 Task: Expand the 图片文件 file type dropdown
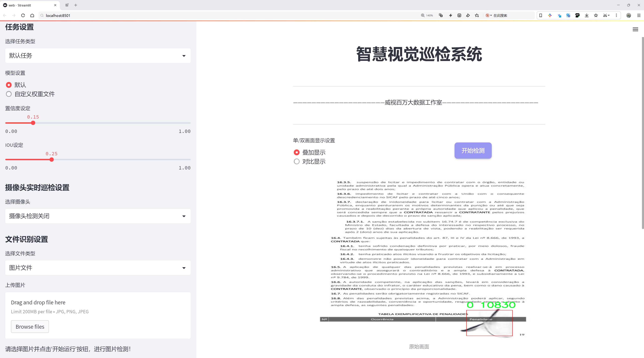coord(98,268)
